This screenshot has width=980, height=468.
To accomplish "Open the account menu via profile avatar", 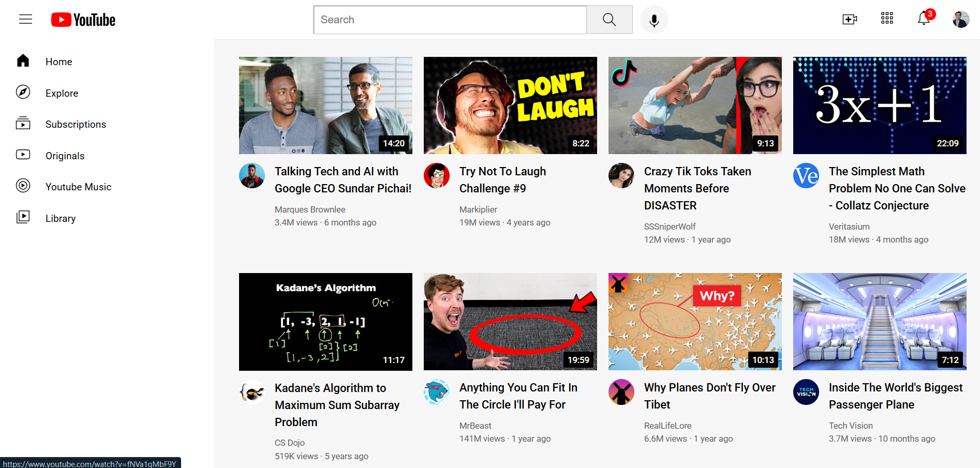I will pos(960,19).
